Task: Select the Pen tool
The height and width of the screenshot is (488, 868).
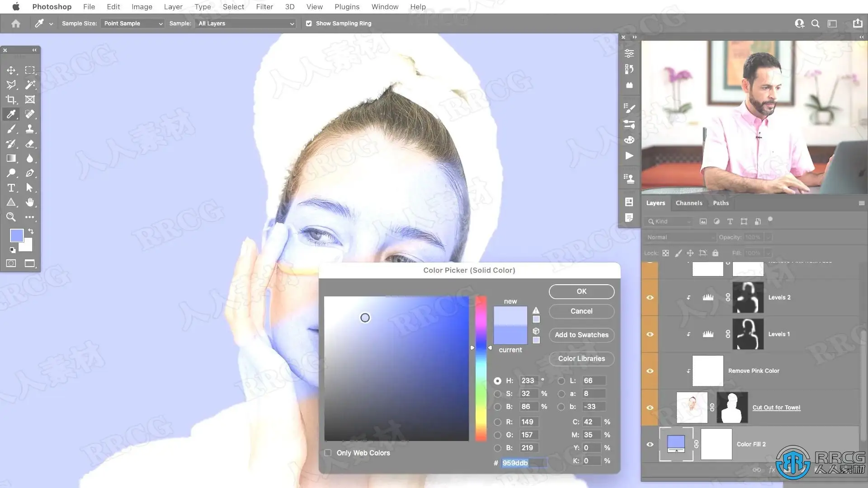Action: point(30,173)
